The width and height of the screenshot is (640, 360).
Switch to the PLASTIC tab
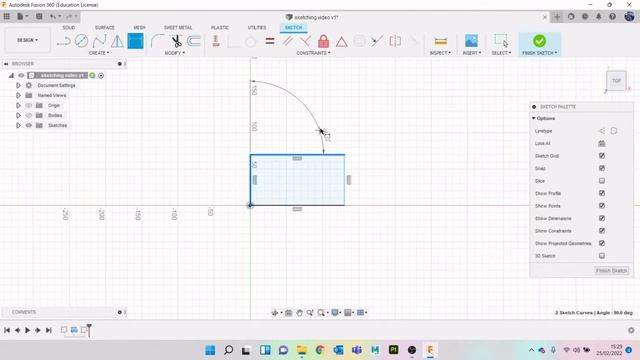pos(220,27)
